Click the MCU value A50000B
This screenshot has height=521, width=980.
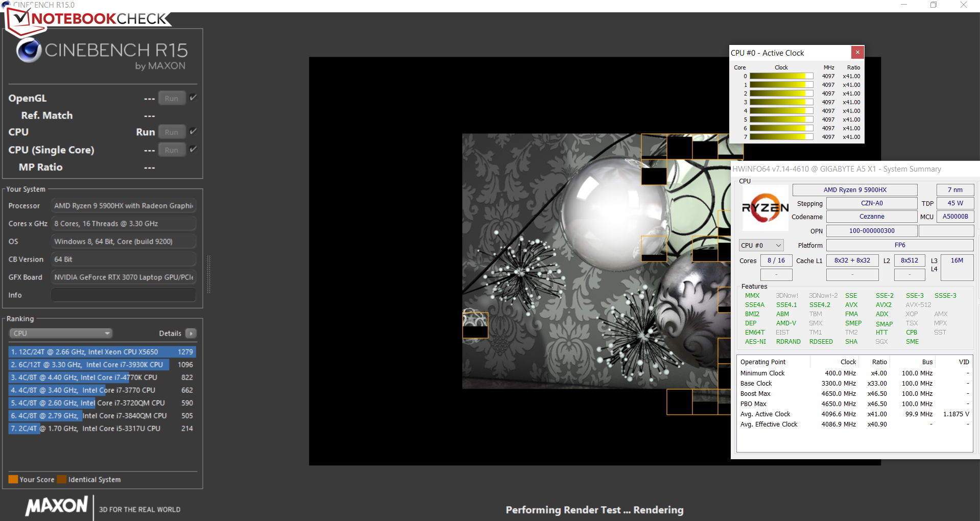(955, 217)
